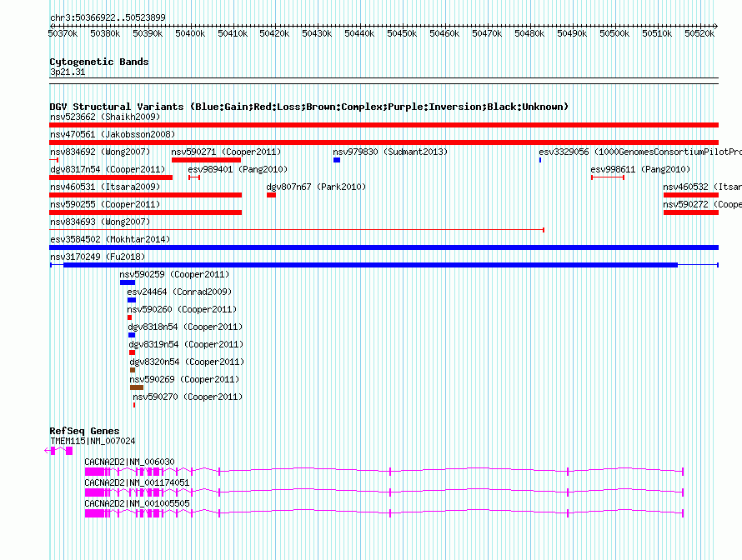742x560 pixels.
Task: Click the brown complex block for nsv590269
Action: (x=137, y=387)
